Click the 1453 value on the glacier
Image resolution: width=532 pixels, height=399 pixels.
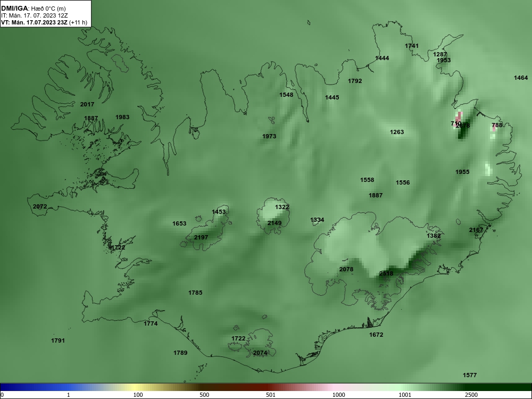(x=219, y=212)
